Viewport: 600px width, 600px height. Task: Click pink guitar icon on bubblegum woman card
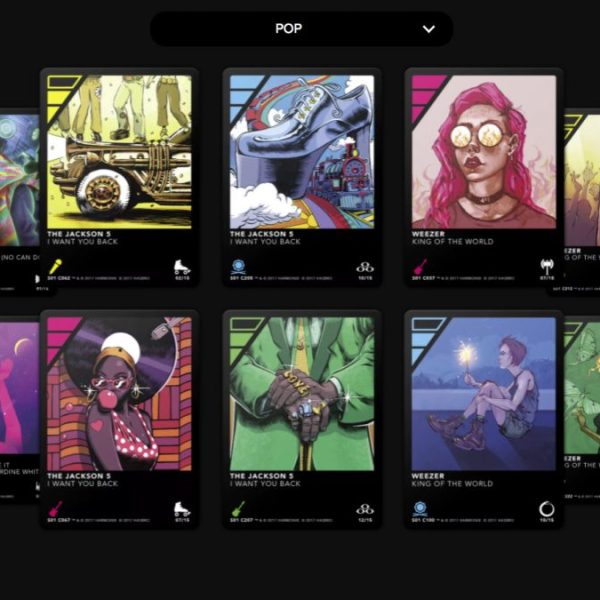pos(55,509)
